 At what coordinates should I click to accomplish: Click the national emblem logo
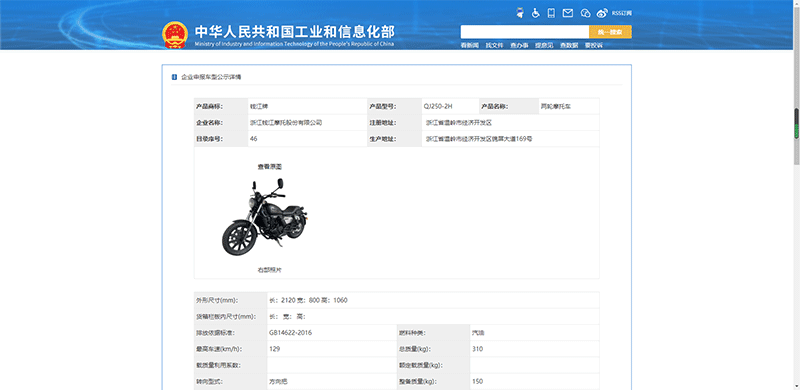[x=175, y=35]
